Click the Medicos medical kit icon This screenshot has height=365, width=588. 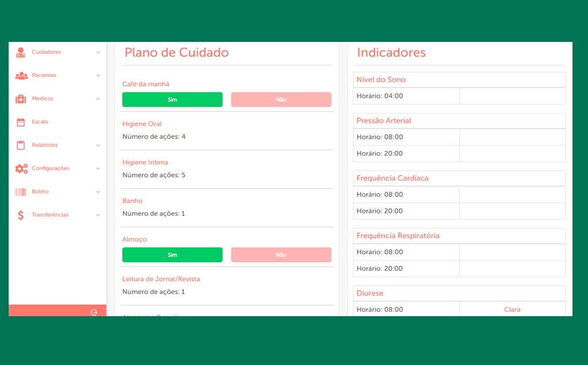click(x=21, y=99)
